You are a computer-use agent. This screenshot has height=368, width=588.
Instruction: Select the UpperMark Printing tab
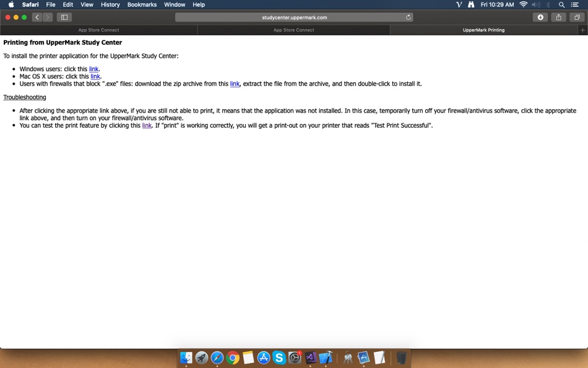[x=484, y=30]
